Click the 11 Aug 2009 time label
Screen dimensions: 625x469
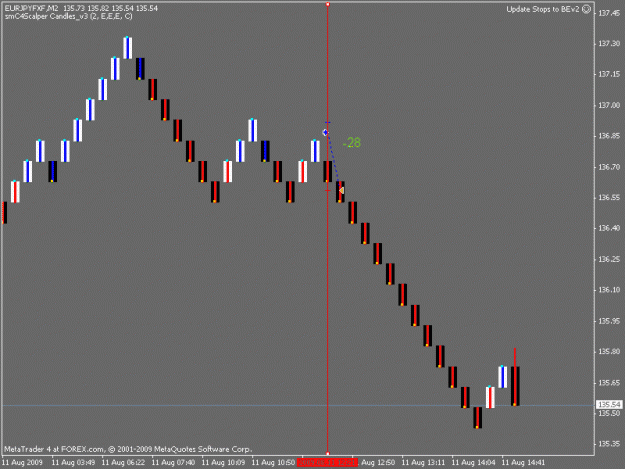pyautogui.click(x=22, y=463)
